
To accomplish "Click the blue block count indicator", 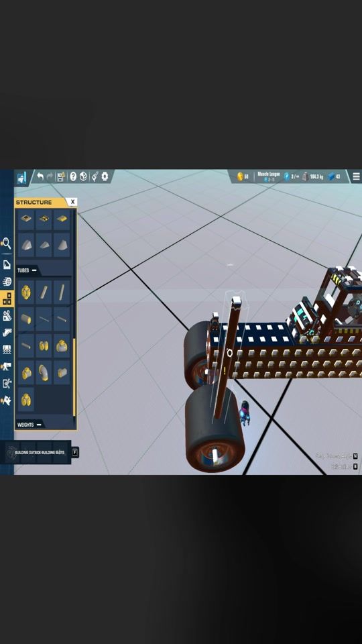I will pyautogui.click(x=334, y=176).
